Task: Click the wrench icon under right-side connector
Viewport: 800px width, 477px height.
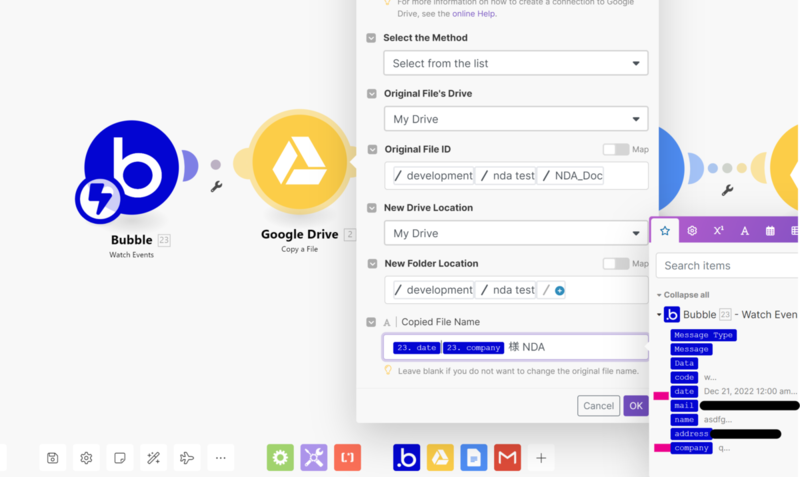Action: click(728, 190)
